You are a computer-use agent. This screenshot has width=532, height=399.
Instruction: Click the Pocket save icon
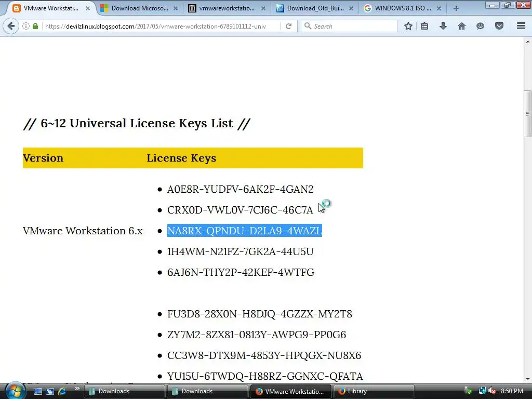499,26
